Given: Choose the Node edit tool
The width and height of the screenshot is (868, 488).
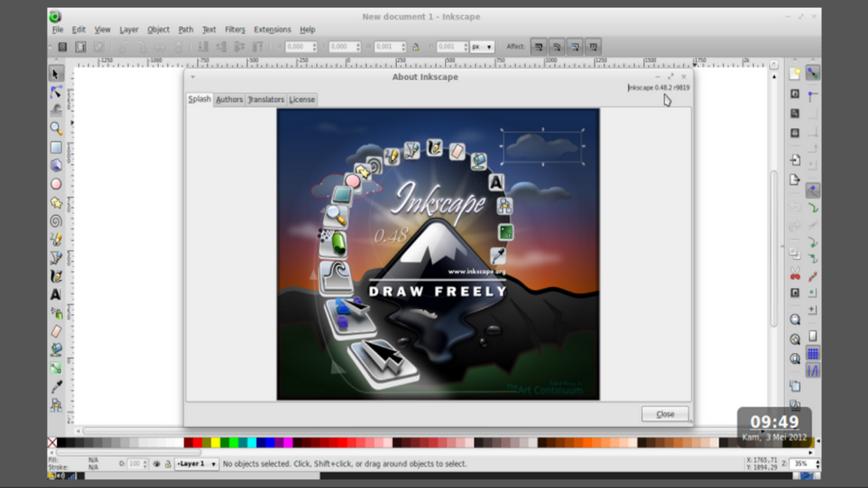Looking at the screenshot, I should [56, 91].
